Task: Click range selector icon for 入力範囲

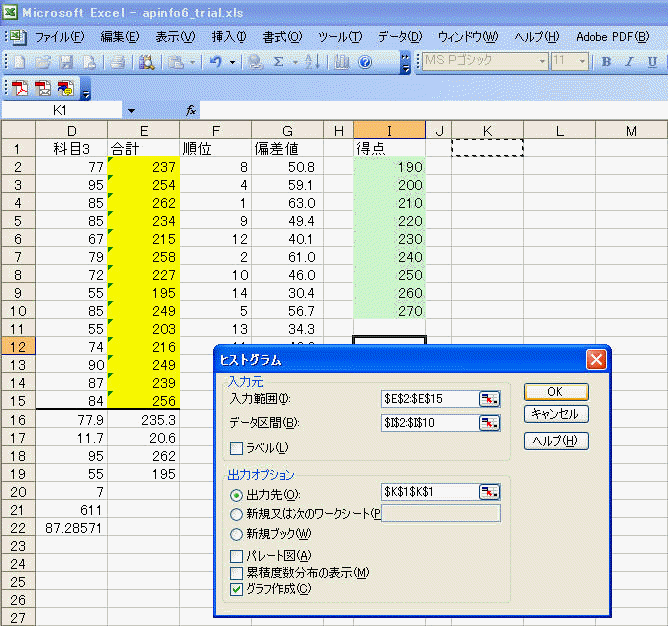Action: coord(489,398)
